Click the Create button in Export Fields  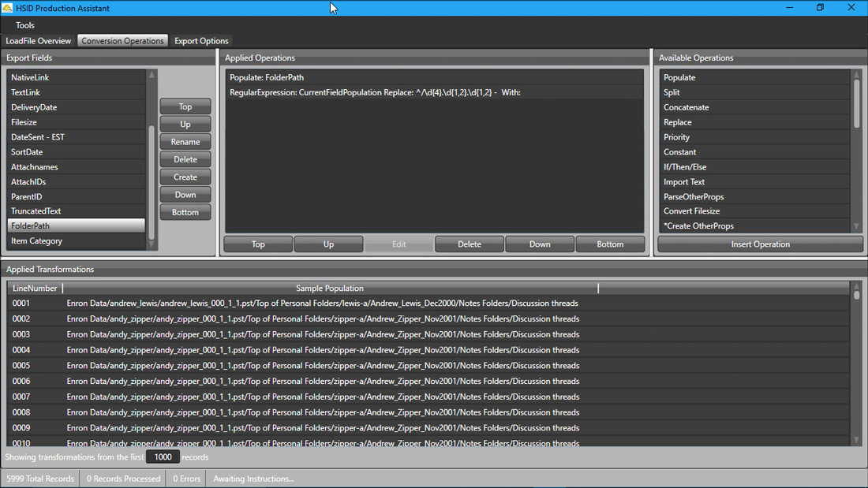point(185,177)
